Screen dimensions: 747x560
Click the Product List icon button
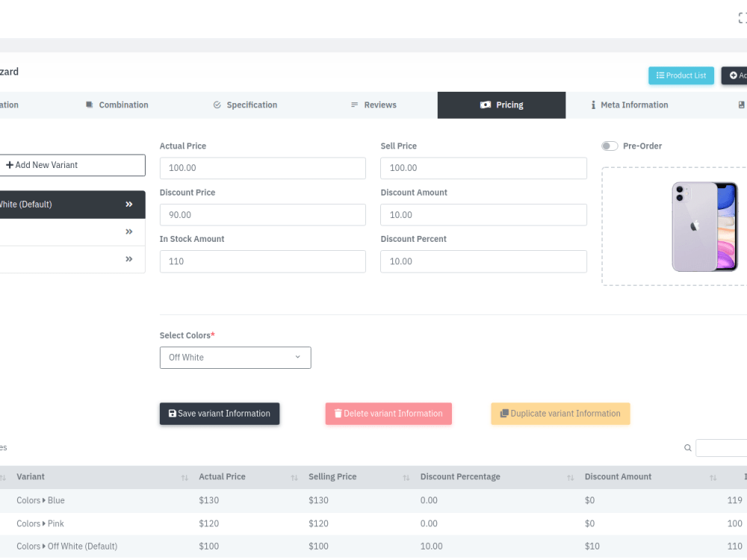(660, 75)
